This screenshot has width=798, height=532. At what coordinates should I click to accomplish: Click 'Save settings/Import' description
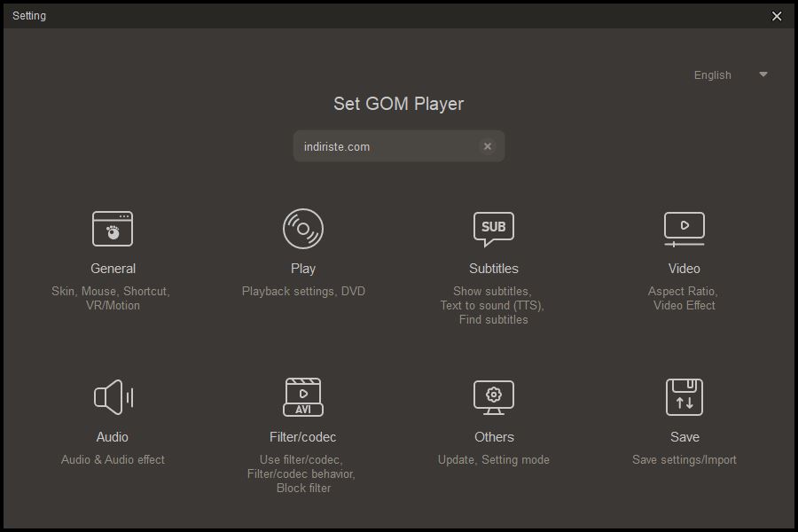(684, 459)
